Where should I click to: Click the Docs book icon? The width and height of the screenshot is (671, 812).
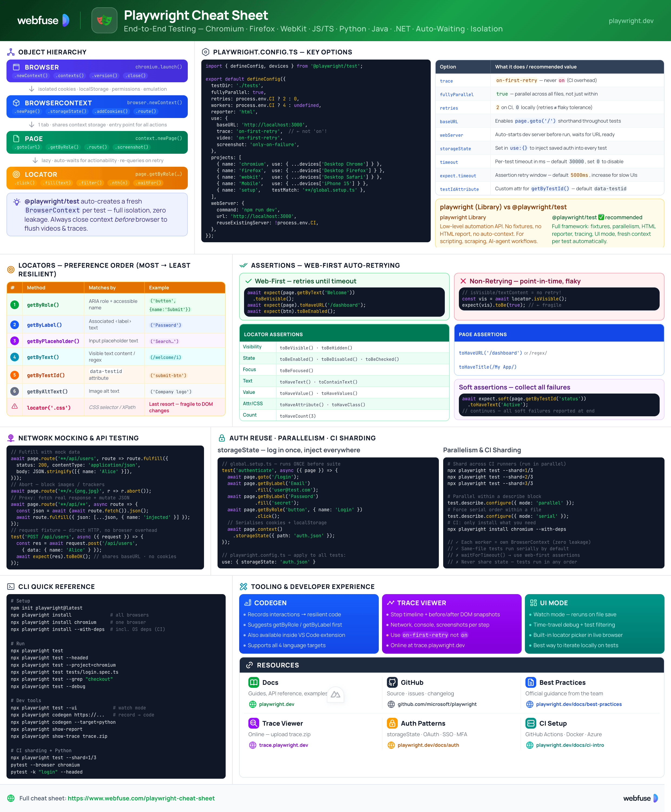pyautogui.click(x=254, y=682)
